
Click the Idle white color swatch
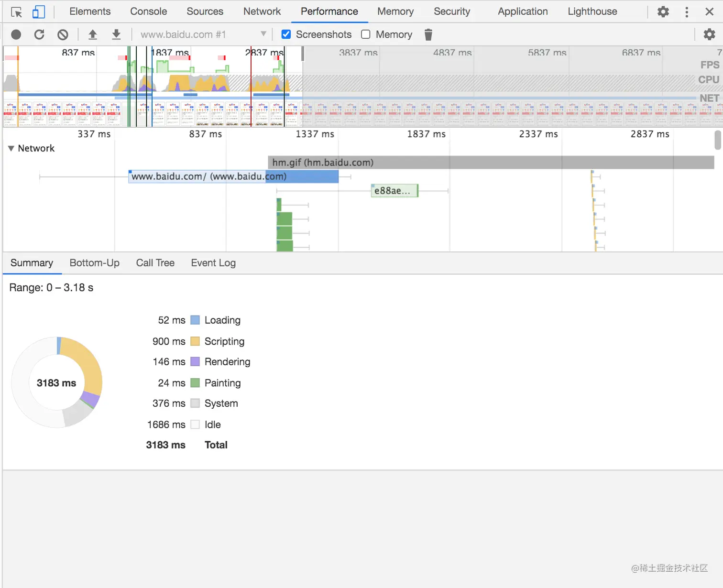click(195, 425)
